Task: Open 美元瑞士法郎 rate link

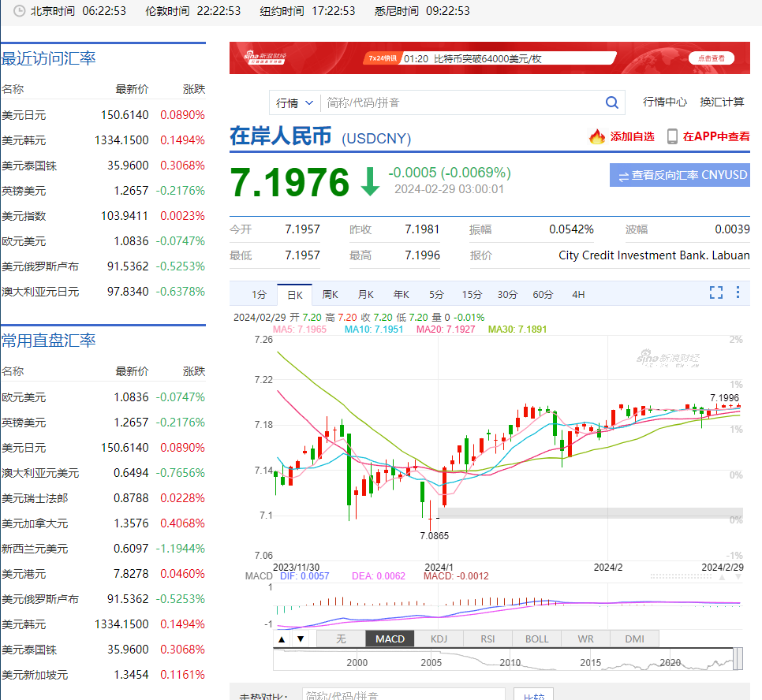Action: (35, 498)
